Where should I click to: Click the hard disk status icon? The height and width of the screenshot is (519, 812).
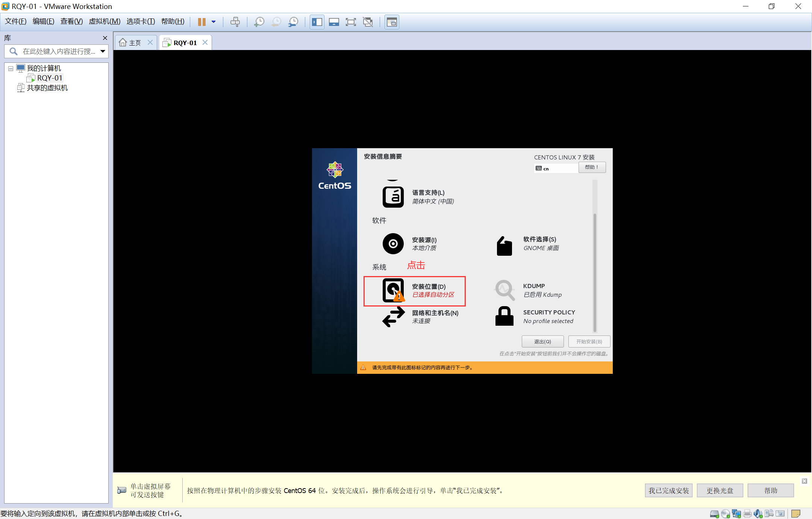point(714,513)
